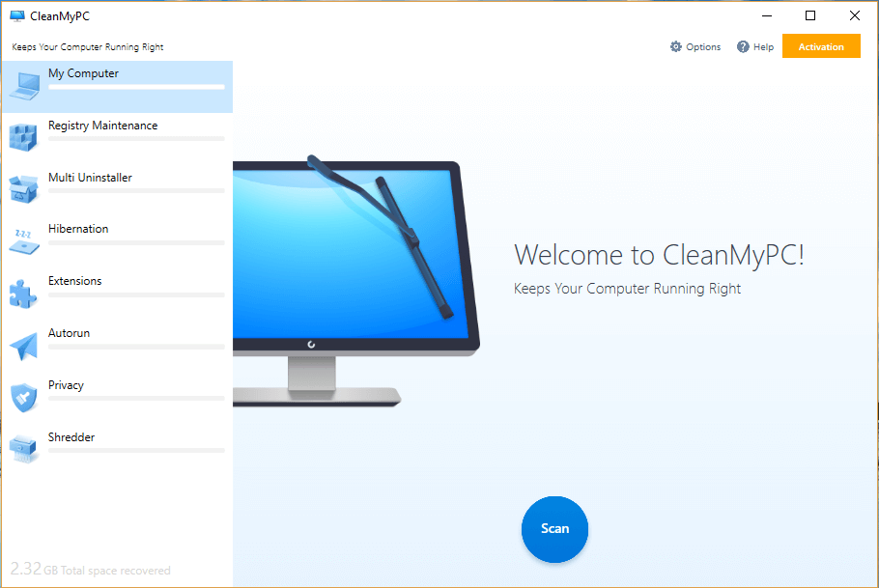Image resolution: width=879 pixels, height=588 pixels.
Task: Select the Multi Uninstaller box icon
Action: coord(23,189)
